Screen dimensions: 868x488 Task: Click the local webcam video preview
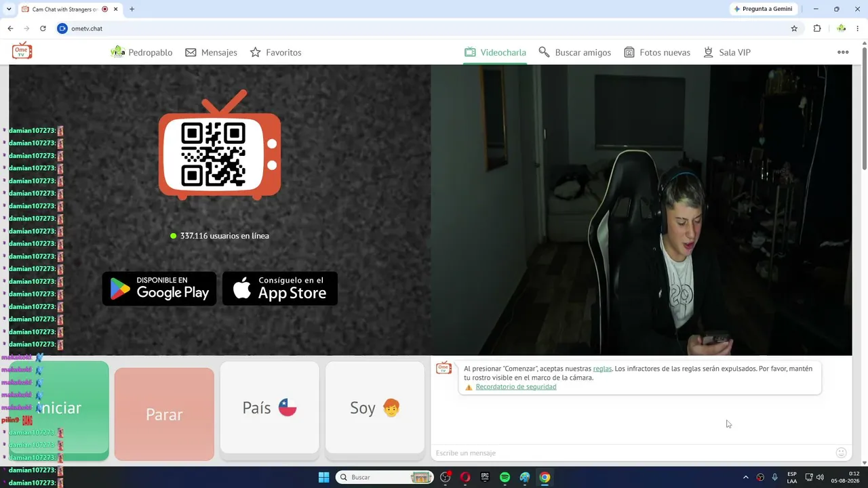pos(642,210)
